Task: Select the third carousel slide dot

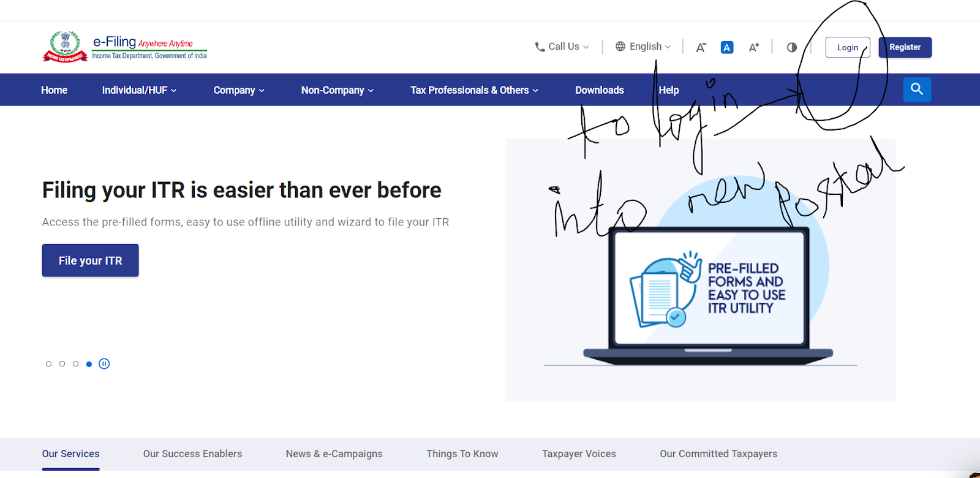Action: point(75,364)
